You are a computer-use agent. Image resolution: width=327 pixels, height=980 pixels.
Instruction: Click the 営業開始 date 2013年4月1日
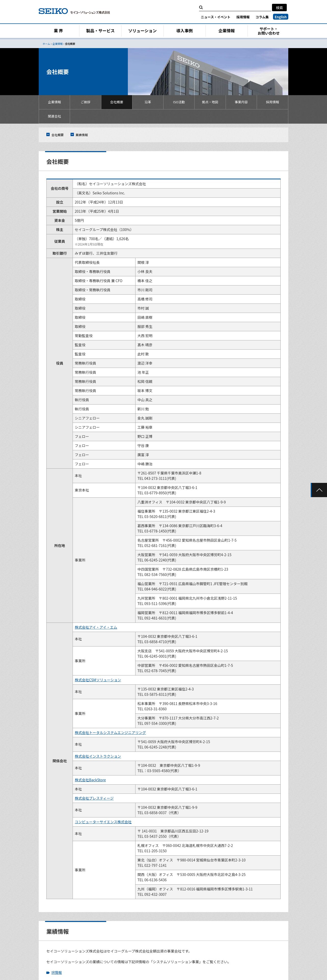(97, 211)
